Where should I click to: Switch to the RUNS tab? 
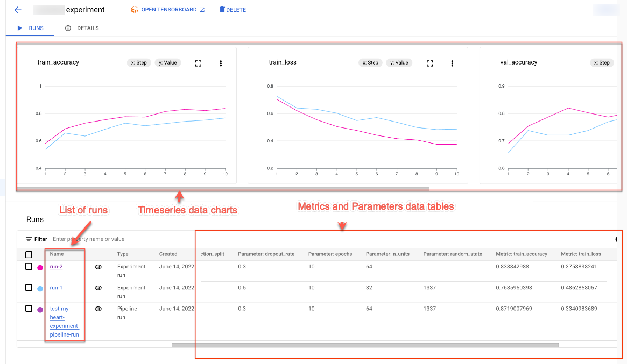36,28
